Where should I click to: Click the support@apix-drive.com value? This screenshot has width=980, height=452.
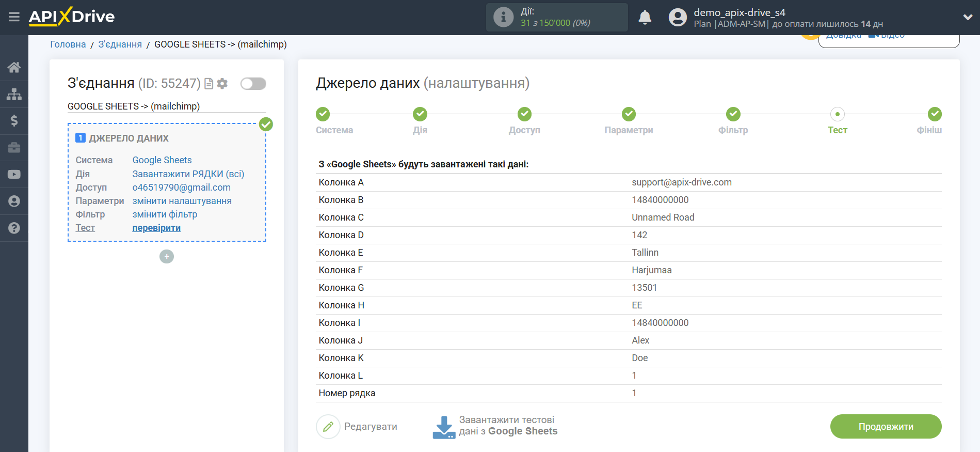pos(682,182)
